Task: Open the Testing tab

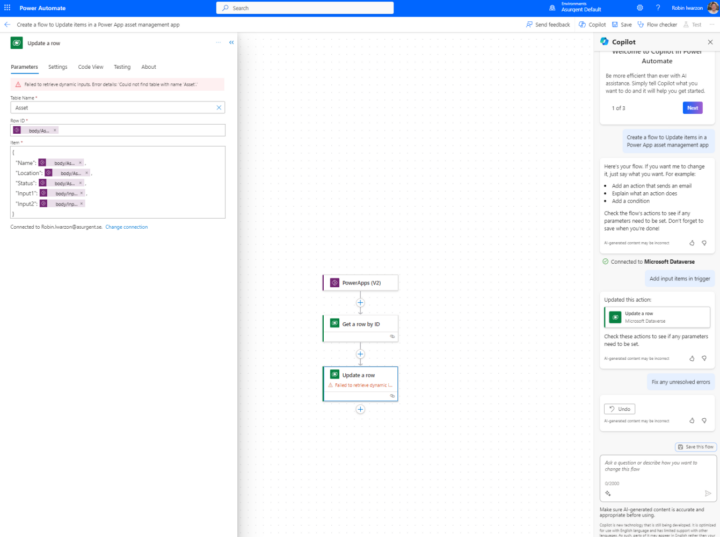Action: click(x=122, y=67)
